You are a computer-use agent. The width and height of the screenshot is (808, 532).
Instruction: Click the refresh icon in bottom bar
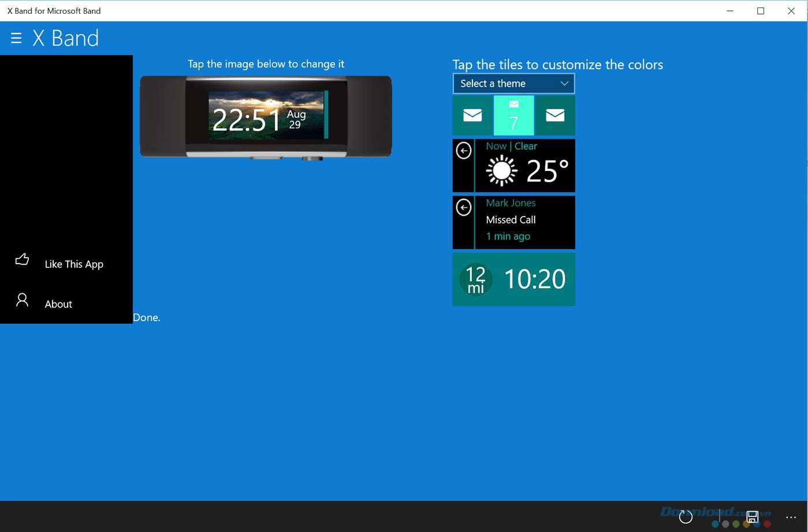coord(686,517)
